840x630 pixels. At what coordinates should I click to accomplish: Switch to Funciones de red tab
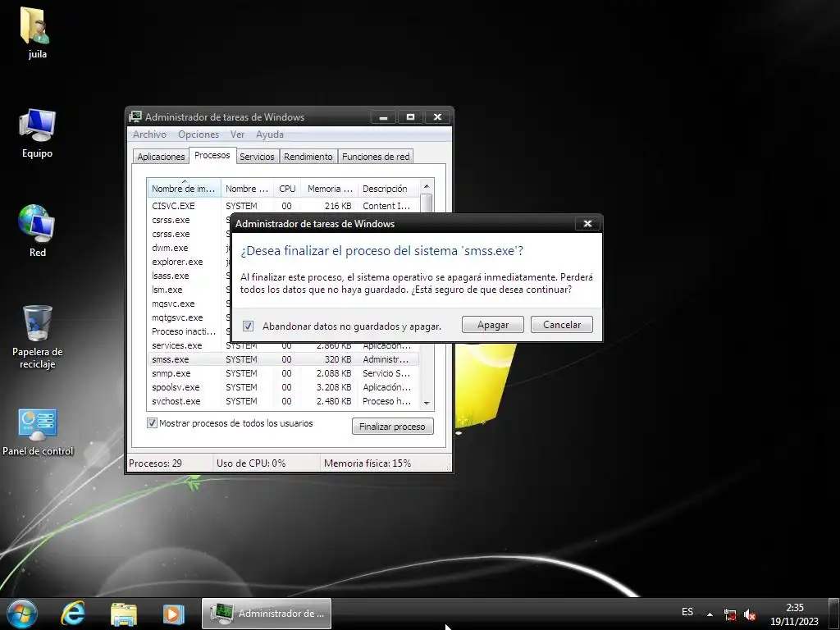[376, 157]
